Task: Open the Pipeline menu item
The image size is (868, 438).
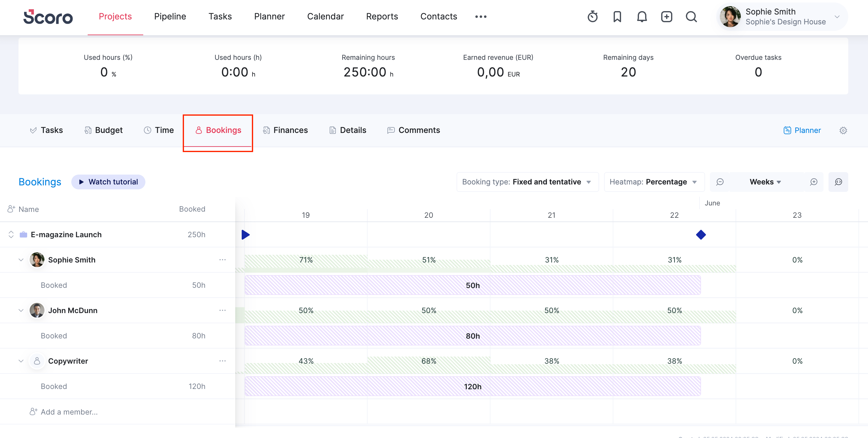Action: point(170,16)
